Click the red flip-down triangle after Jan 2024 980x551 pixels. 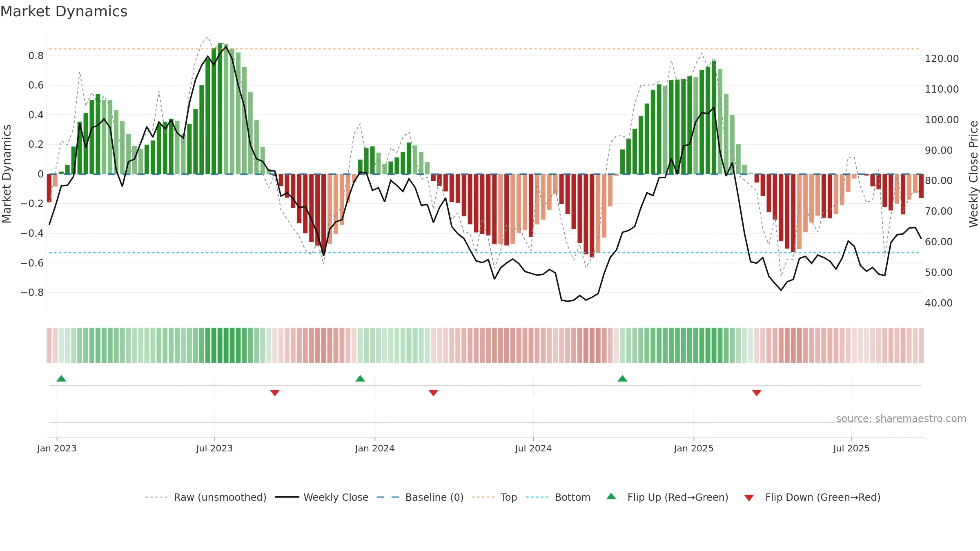click(x=433, y=393)
